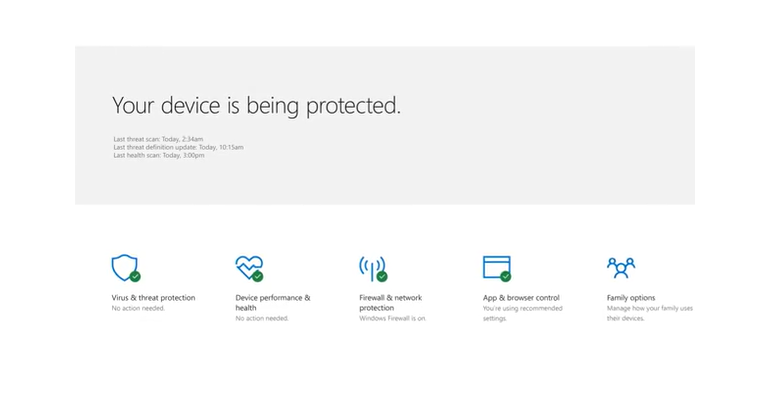The height and width of the screenshot is (400, 770).
Task: Go to Device performance & health label
Action: pos(273,302)
